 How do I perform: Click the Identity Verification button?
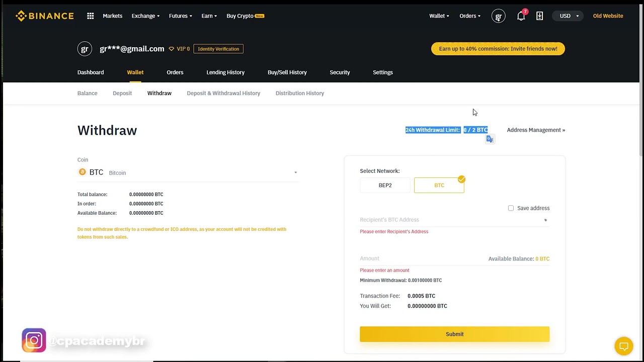point(218,49)
